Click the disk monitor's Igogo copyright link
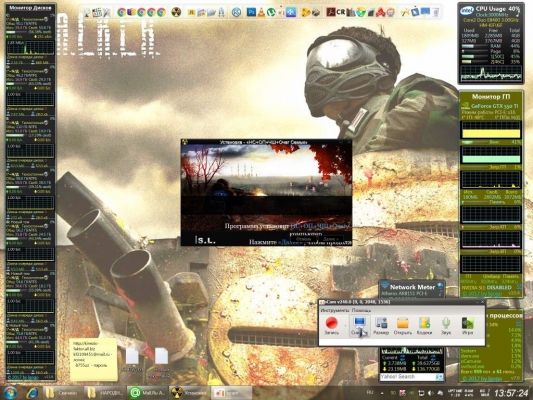Screen dimensions: 533x400 23,377
